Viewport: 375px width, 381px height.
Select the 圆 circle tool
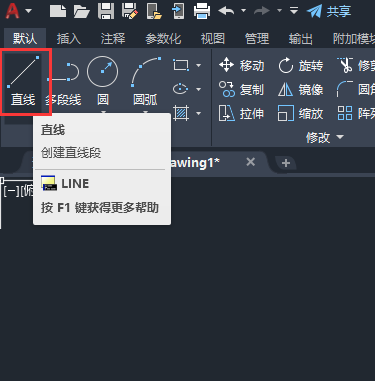click(x=103, y=82)
